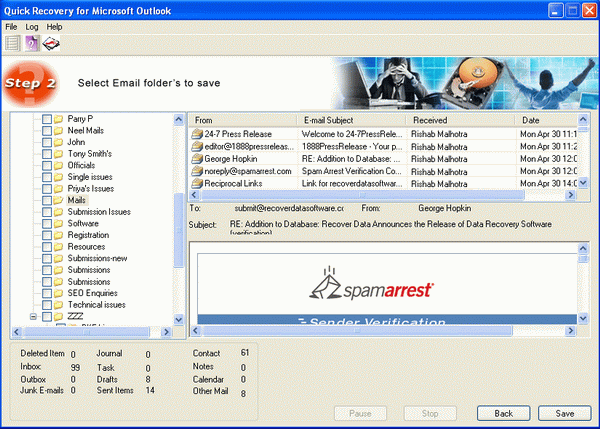
Task: Collapse the ZZZ folder tree node
Action: click(33, 316)
